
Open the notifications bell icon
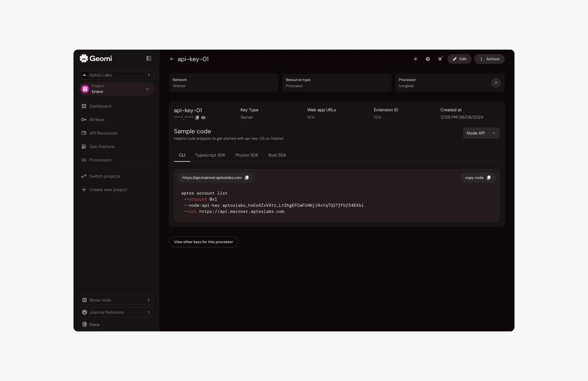[x=440, y=59]
